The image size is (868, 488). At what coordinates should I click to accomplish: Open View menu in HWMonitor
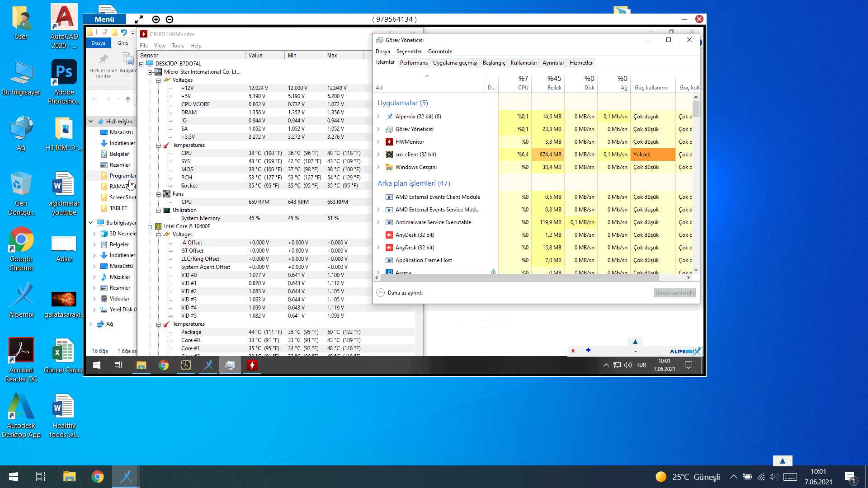click(x=160, y=46)
